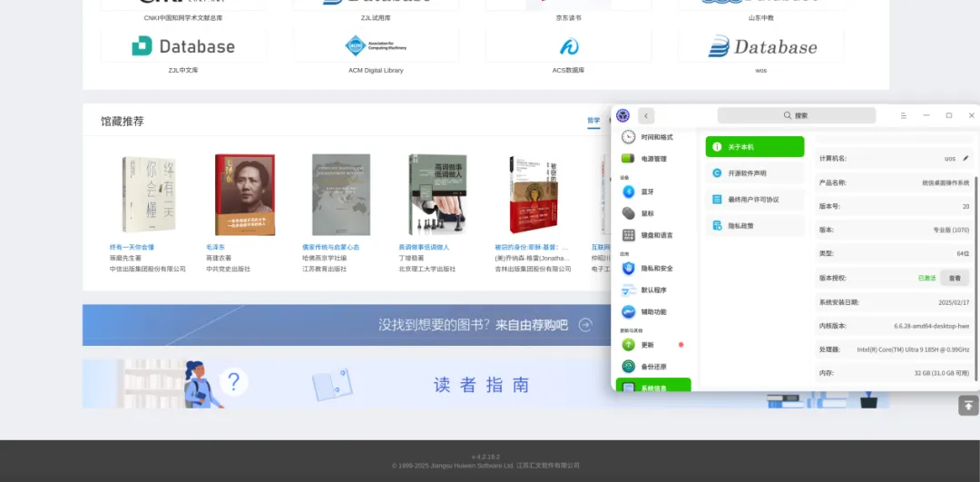Screen dimensions: 980x482
Task: Click the search (搜索) field in settings
Action: click(x=796, y=116)
